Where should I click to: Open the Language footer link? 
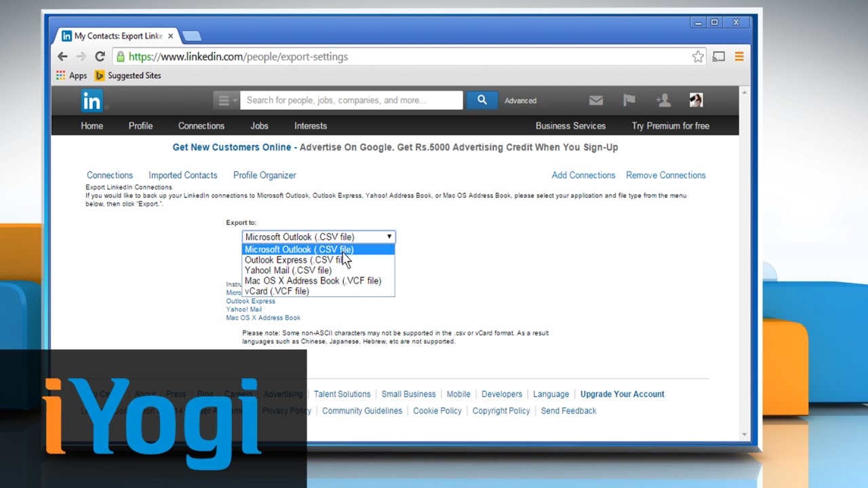[x=551, y=394]
